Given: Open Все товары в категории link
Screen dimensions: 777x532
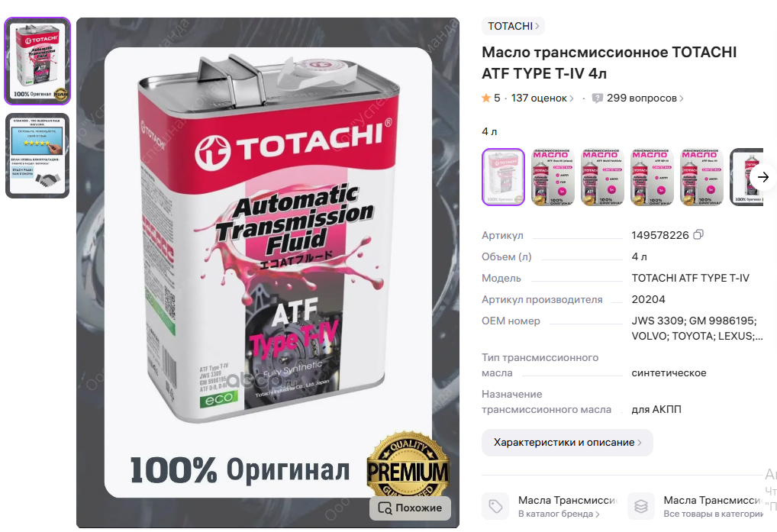Looking at the screenshot, I should (x=713, y=514).
